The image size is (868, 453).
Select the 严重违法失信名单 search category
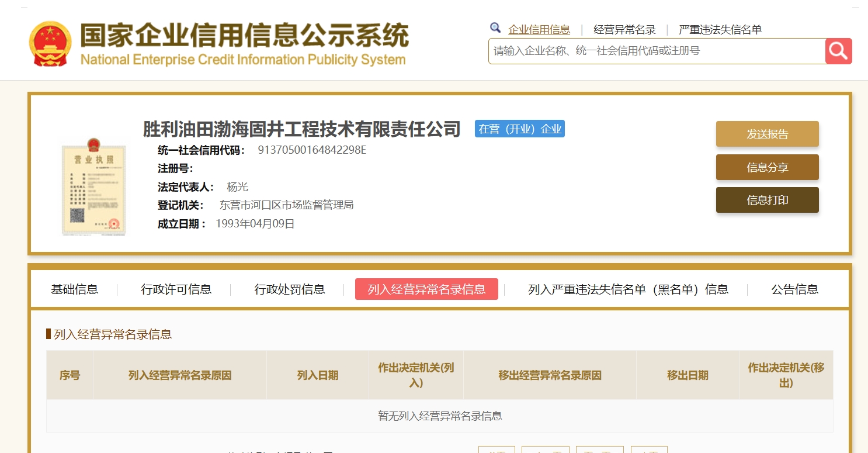(x=720, y=30)
